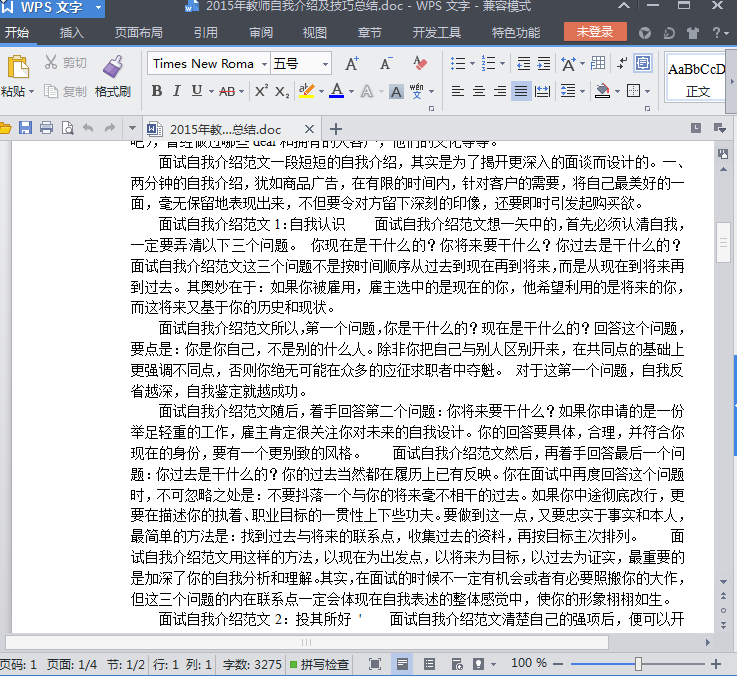
Task: Increase paragraph indent
Action: click(x=544, y=63)
